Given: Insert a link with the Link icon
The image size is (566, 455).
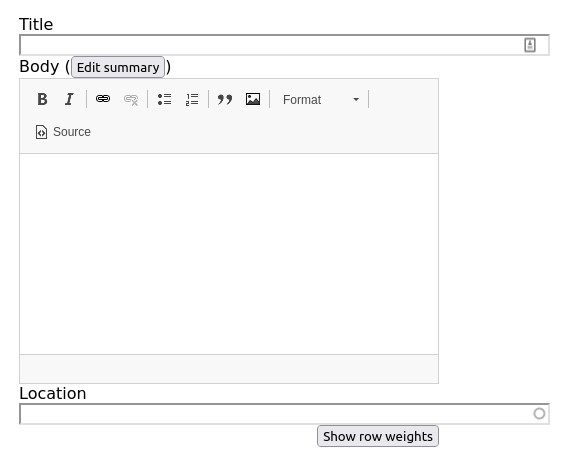Looking at the screenshot, I should point(103,99).
